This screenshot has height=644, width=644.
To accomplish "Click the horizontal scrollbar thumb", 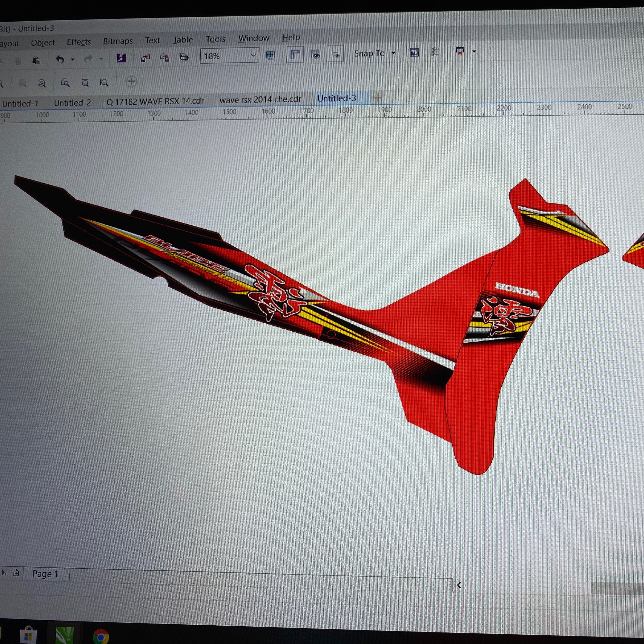I will pos(617,588).
